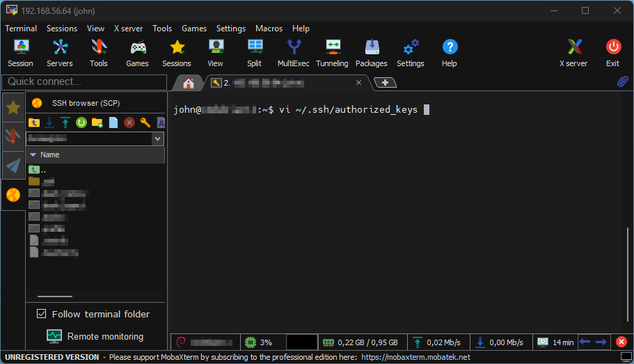Open the Session toolbar button
The height and width of the screenshot is (364, 634).
pos(21,53)
